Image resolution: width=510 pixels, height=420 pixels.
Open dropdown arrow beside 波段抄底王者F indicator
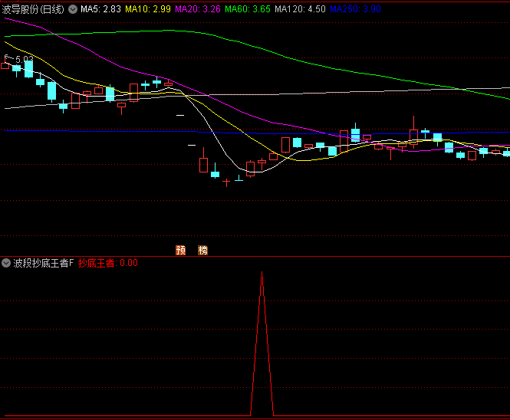6,263
